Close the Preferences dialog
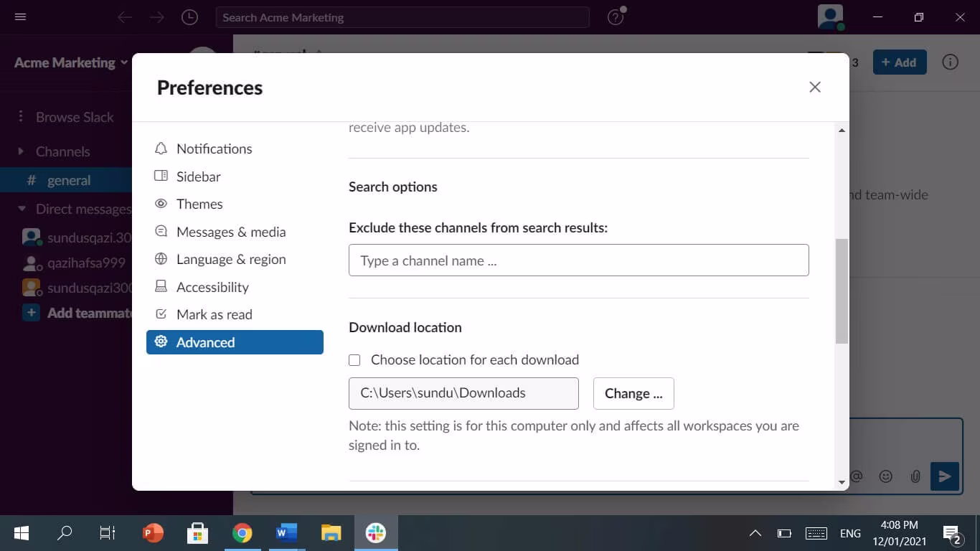980x551 pixels. pyautogui.click(x=815, y=87)
